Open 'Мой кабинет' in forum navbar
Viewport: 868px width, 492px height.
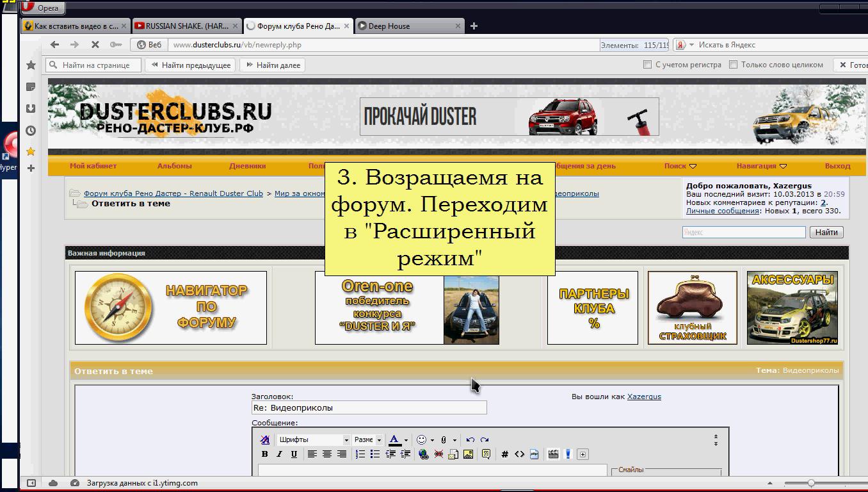click(93, 166)
